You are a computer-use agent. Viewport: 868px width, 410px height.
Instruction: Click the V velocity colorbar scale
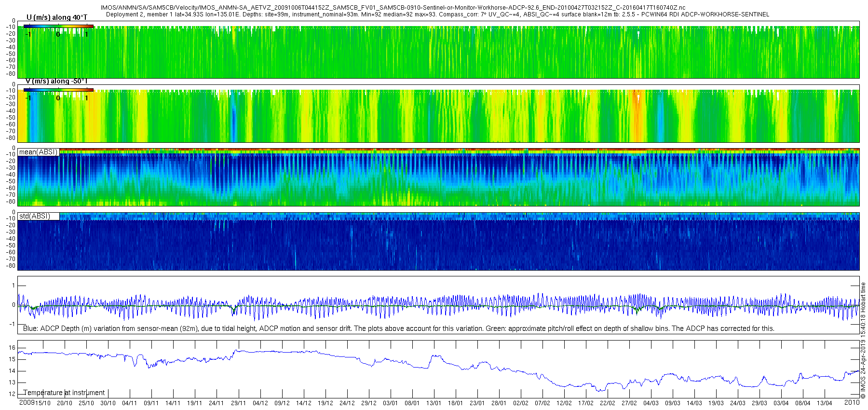(x=58, y=90)
